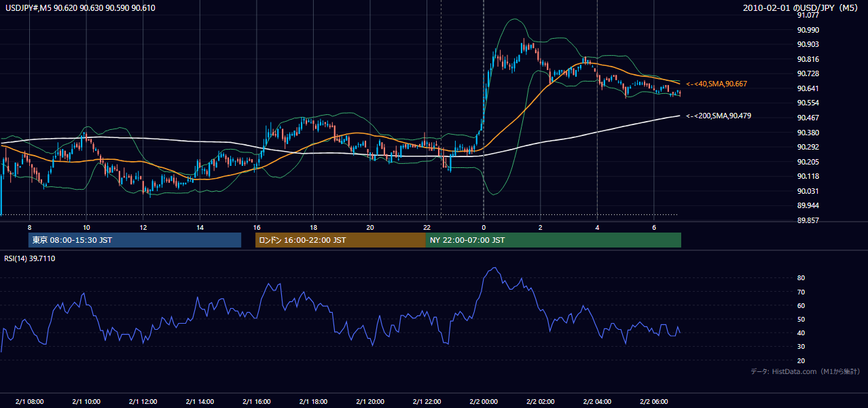Select the 東京 08:00-15:30 JST session bar
The height and width of the screenshot is (408, 868).
coord(134,240)
